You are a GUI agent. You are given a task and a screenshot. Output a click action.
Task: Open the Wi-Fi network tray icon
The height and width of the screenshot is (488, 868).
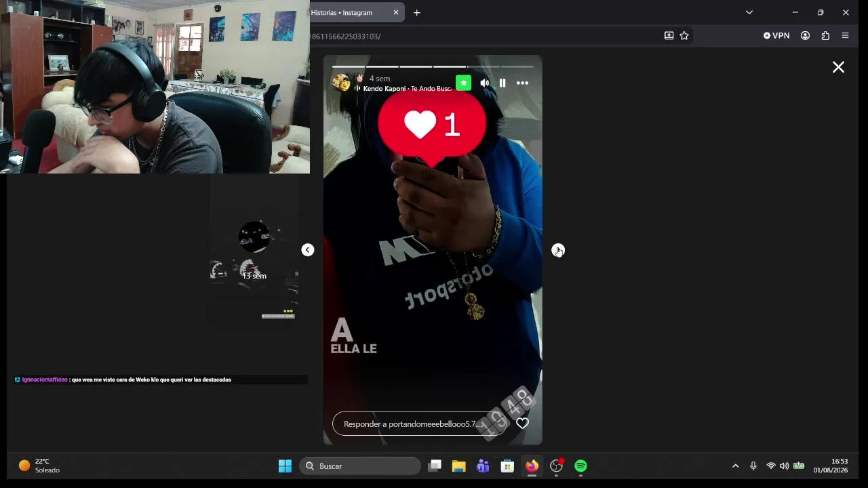[770, 466]
